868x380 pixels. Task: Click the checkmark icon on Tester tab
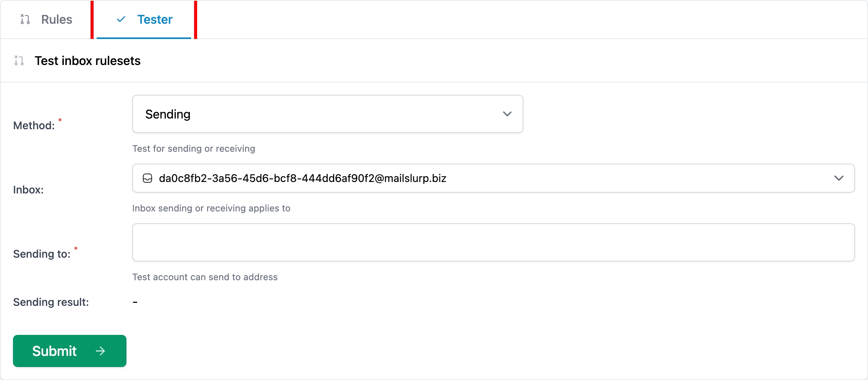pos(121,19)
